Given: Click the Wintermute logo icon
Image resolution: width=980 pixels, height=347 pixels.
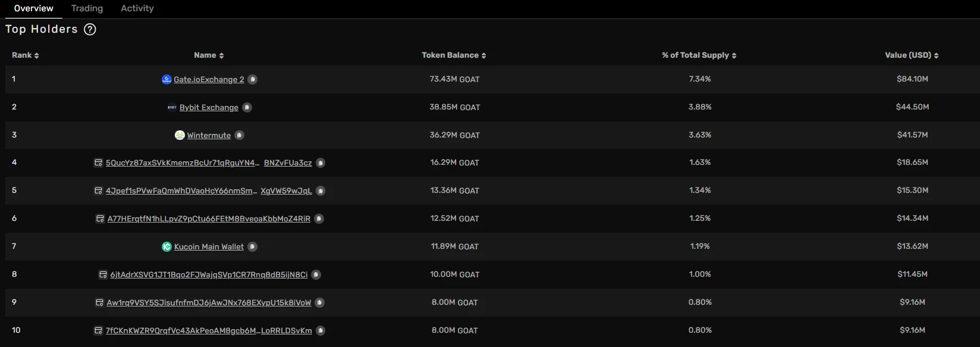Looking at the screenshot, I should coord(180,135).
